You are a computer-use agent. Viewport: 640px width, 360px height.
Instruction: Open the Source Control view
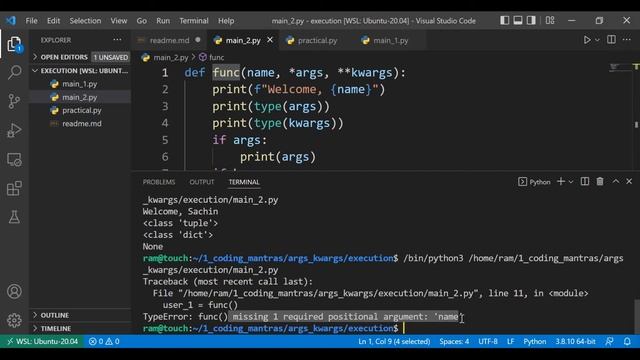point(14,101)
